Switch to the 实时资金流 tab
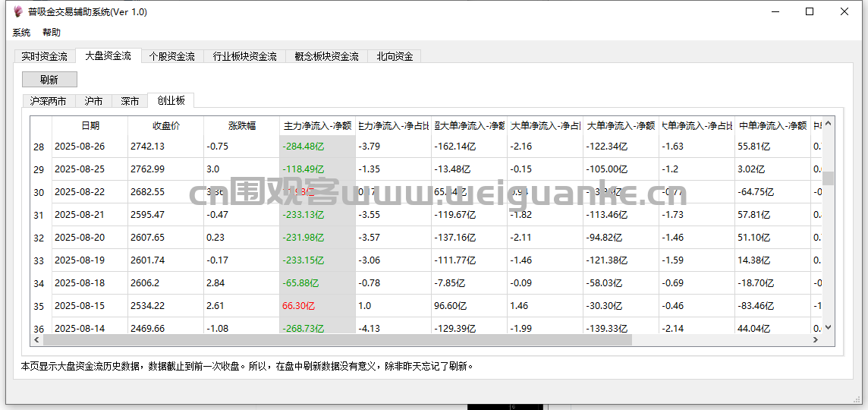 point(44,56)
